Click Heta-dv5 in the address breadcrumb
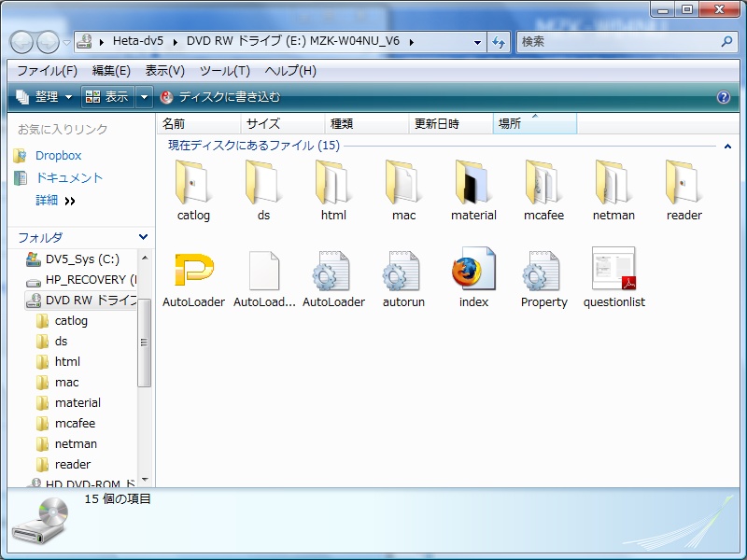747x560 pixels. click(137, 41)
